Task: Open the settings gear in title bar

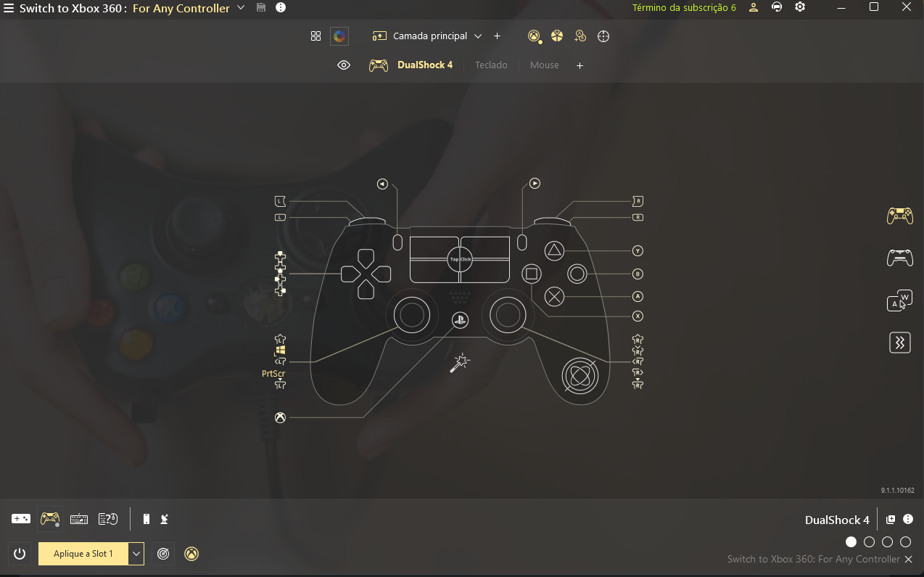Action: [800, 7]
